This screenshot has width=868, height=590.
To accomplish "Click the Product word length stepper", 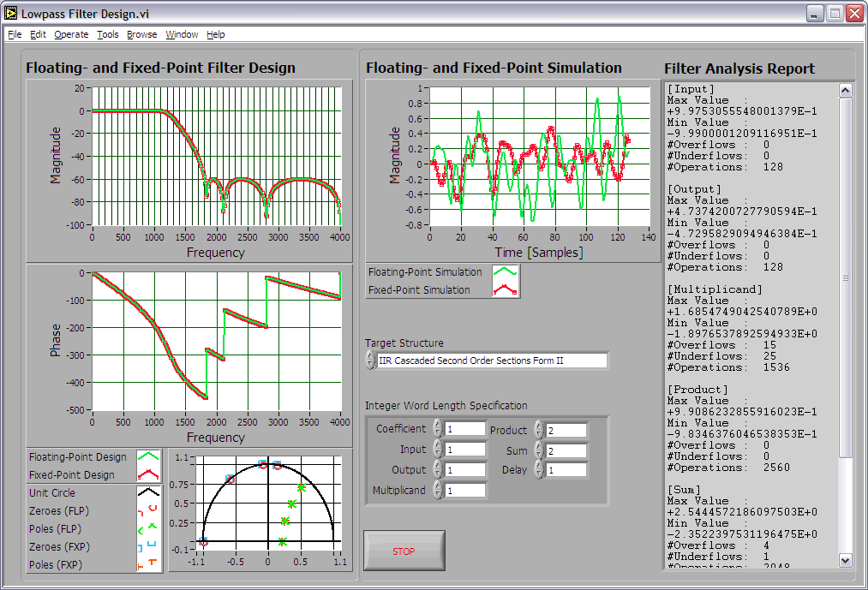I will [x=538, y=430].
